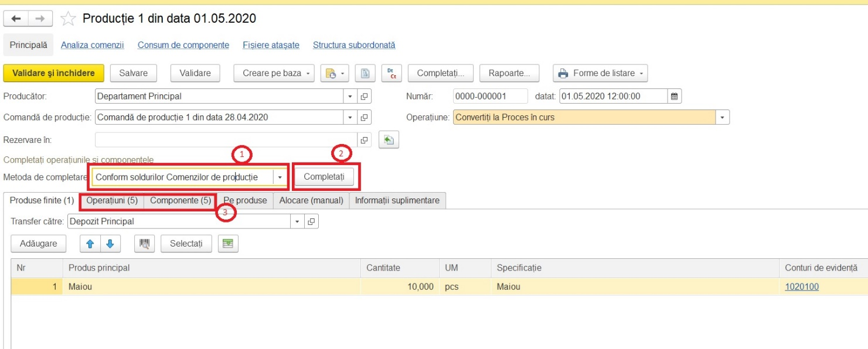Open the Consum de componente tab
868x349 pixels.
coord(183,45)
